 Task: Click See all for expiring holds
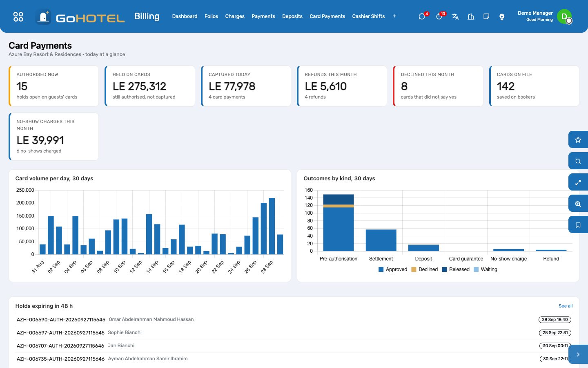[x=566, y=306]
